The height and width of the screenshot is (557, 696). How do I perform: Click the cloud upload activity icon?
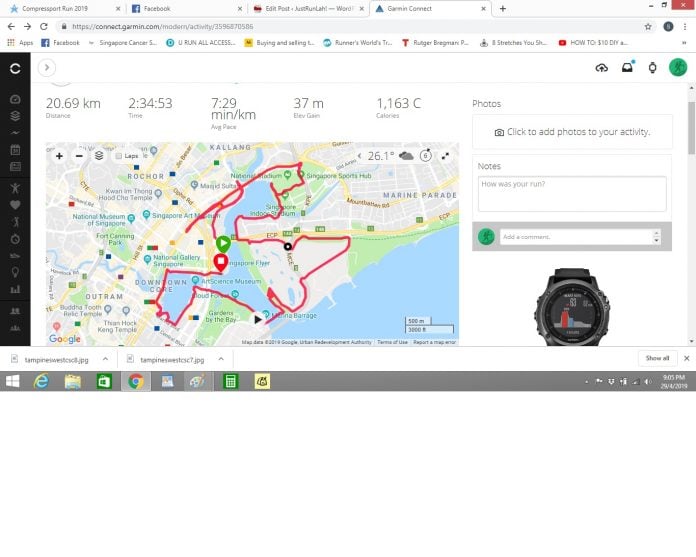click(601, 68)
